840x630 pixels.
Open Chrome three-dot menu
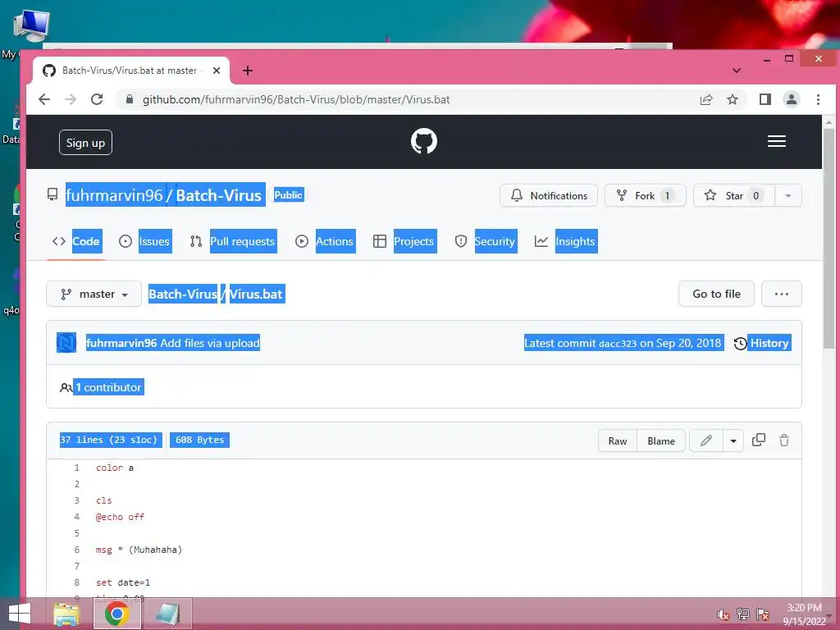818,99
